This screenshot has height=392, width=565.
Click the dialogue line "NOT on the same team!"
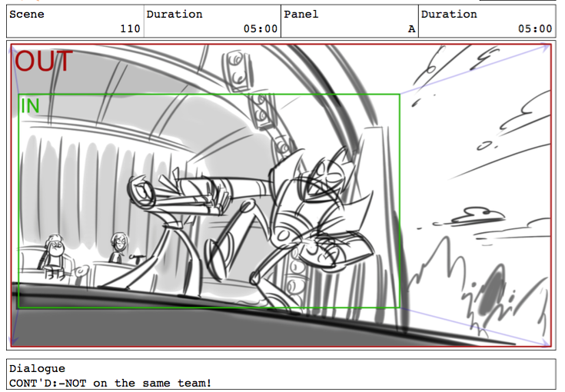138,383
